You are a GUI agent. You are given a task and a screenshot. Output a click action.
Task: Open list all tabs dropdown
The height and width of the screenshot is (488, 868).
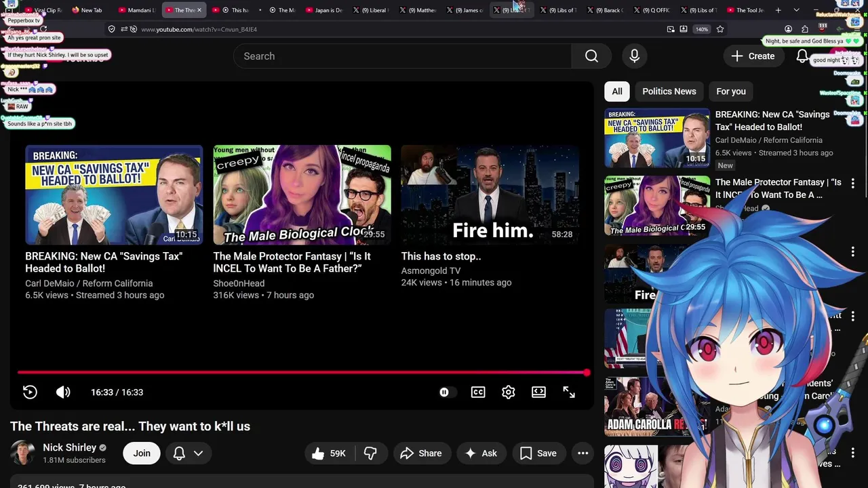coord(796,10)
